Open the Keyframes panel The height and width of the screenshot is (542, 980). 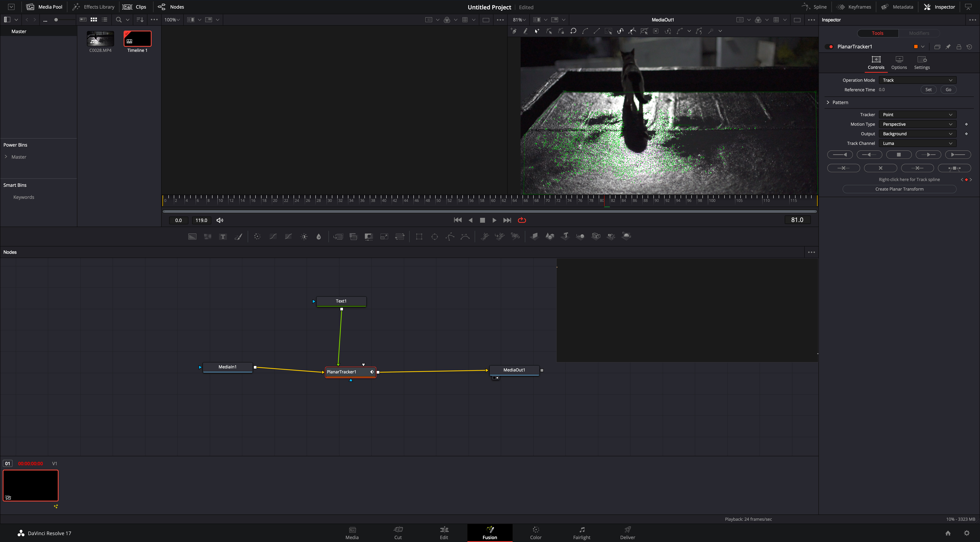854,7
